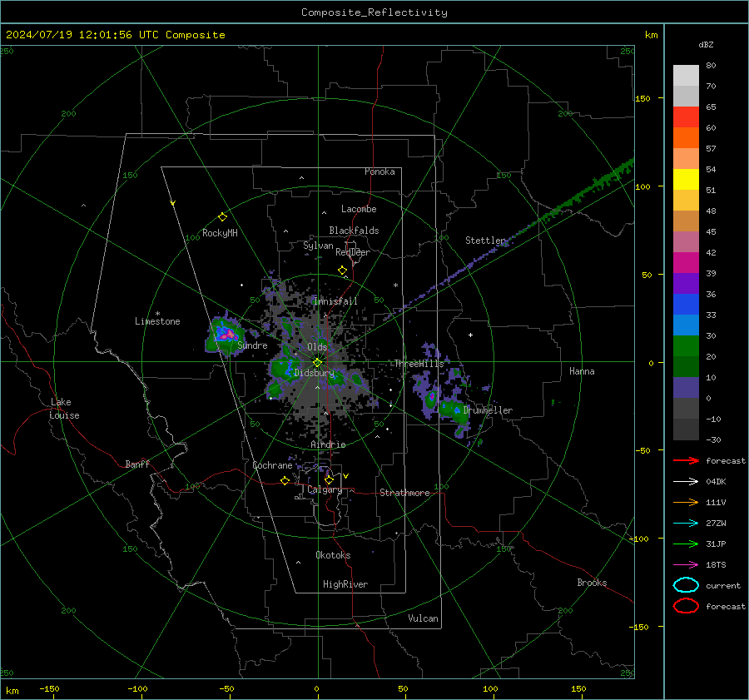Select the red swatch between 65 and 60

pos(686,117)
